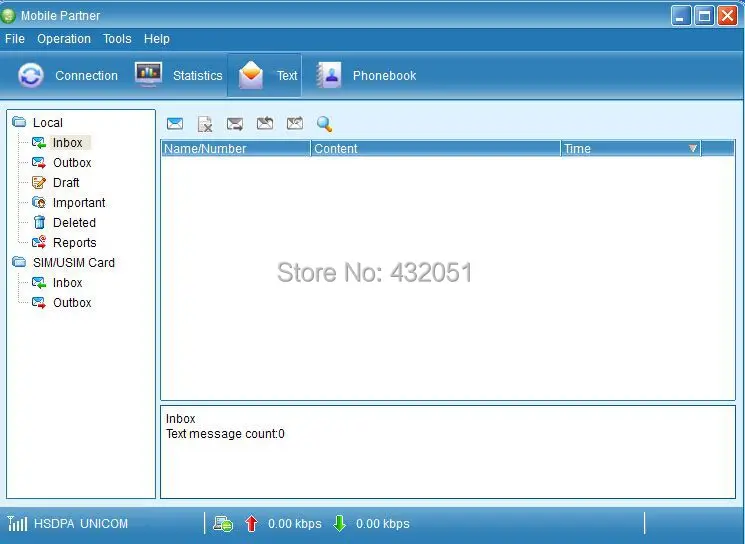Open the Draft folder
This screenshot has width=745, height=544.
[x=66, y=182]
